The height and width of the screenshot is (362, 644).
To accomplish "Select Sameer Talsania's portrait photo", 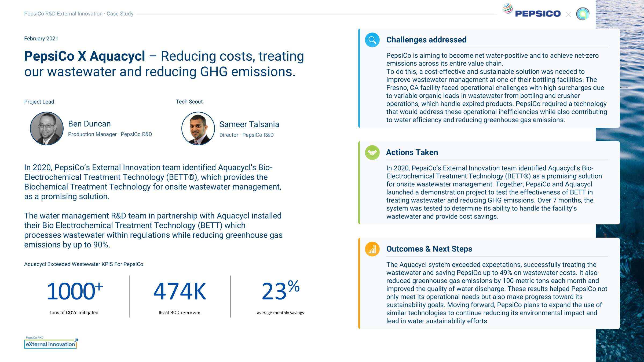I will tap(198, 128).
